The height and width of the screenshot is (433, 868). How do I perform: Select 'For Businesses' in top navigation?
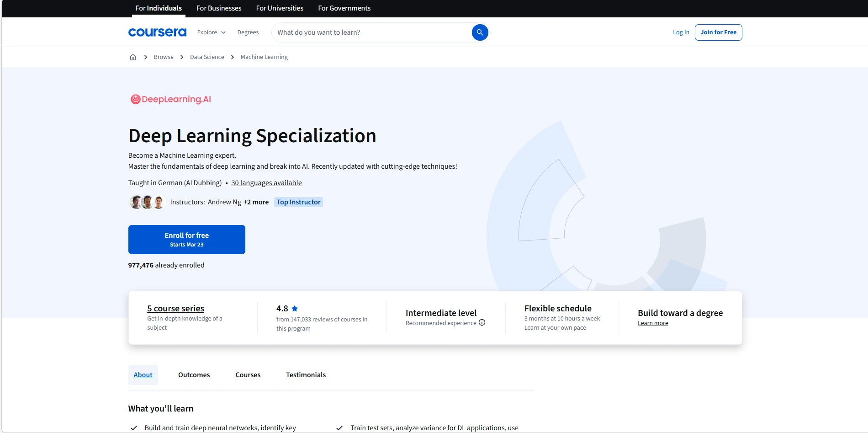click(219, 8)
